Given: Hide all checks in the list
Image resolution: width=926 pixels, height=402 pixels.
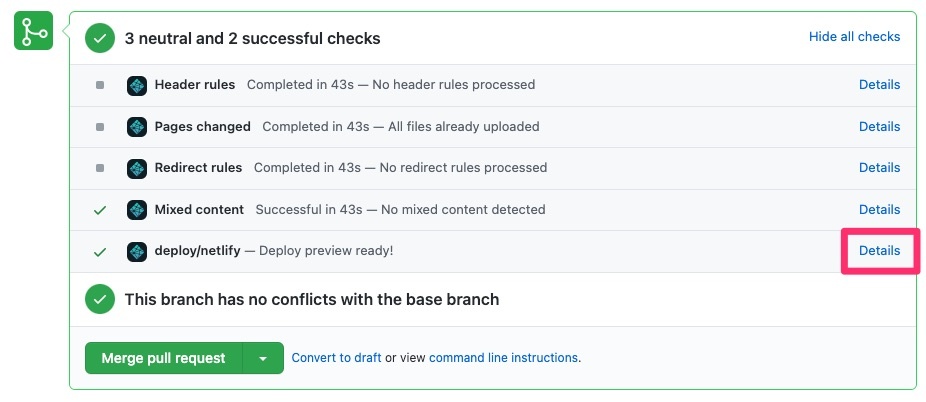Looking at the screenshot, I should 855,37.
